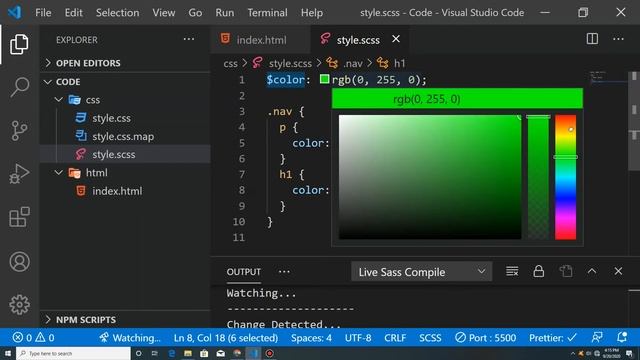Click h1 in the breadcrumb
The height and width of the screenshot is (360, 640).
tap(399, 63)
